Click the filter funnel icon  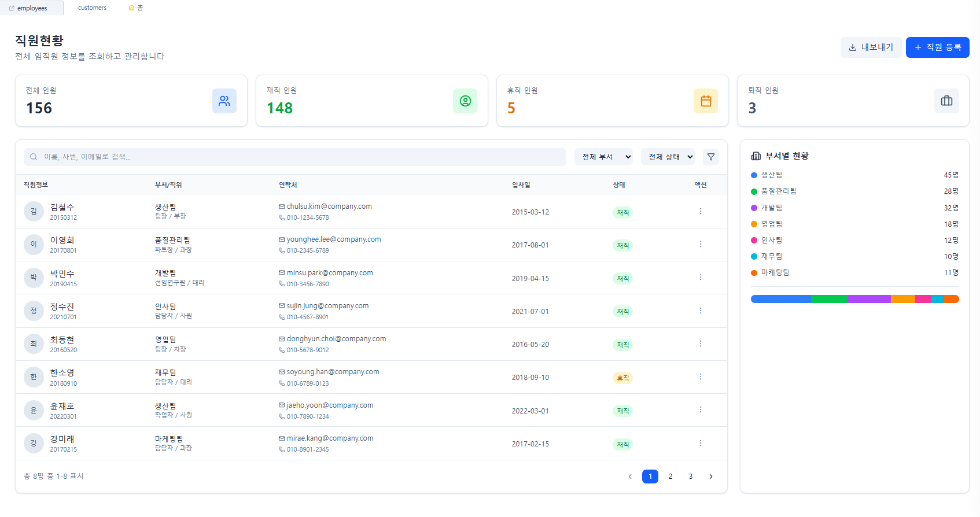coord(710,157)
